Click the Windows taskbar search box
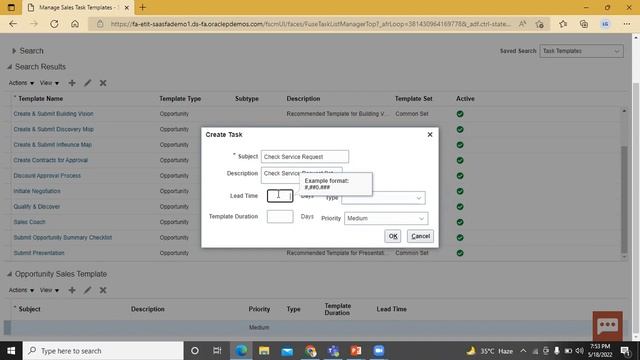 [x=103, y=351]
